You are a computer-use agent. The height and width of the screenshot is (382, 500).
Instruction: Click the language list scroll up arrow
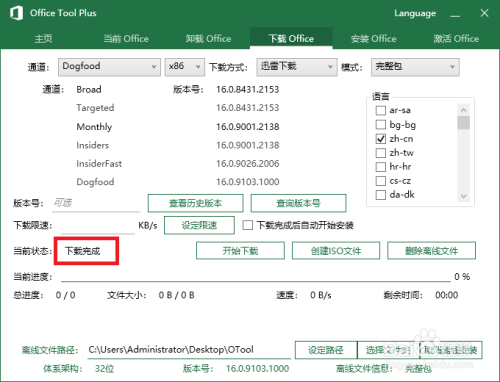[x=463, y=110]
